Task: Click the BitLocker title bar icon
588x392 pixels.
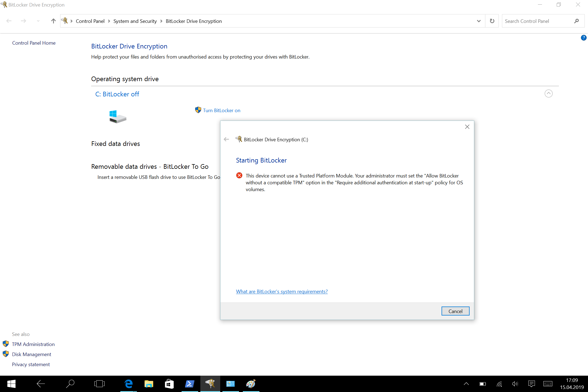Action: click(x=4, y=4)
